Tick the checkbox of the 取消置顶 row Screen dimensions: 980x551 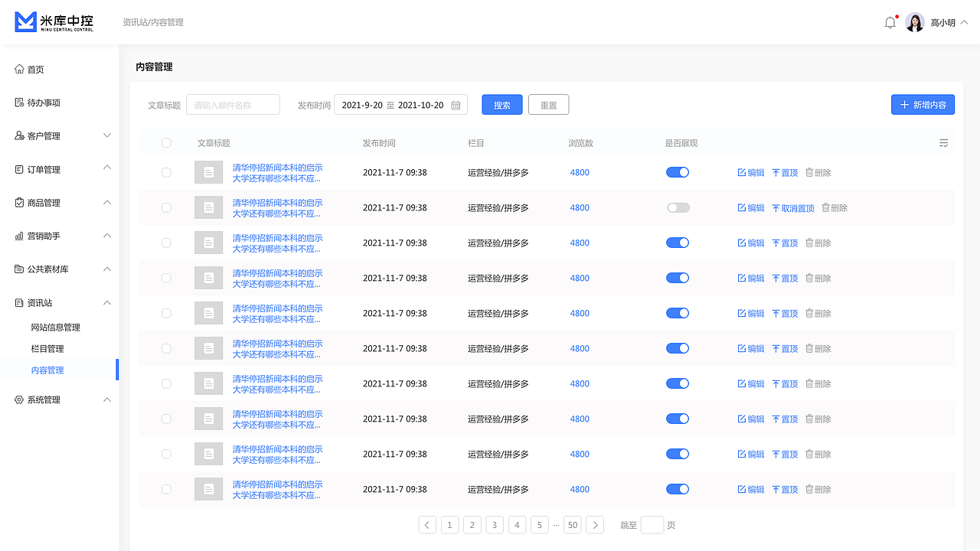pyautogui.click(x=166, y=207)
